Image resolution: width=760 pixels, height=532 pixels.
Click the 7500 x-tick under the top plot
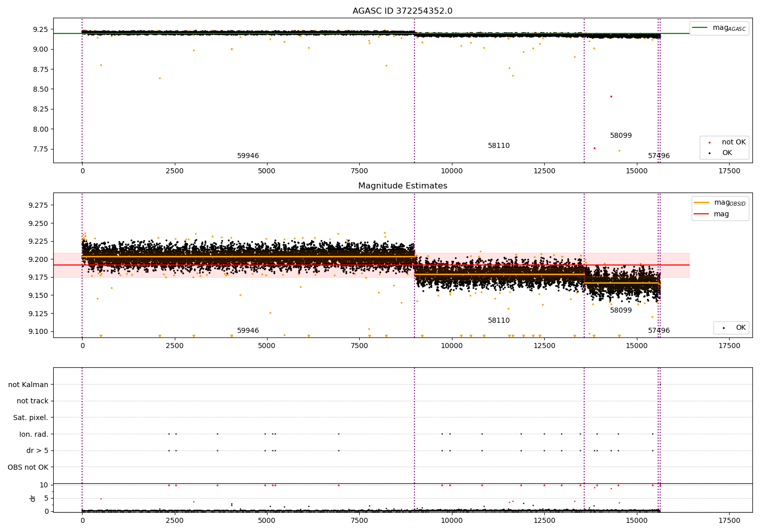(x=359, y=171)
